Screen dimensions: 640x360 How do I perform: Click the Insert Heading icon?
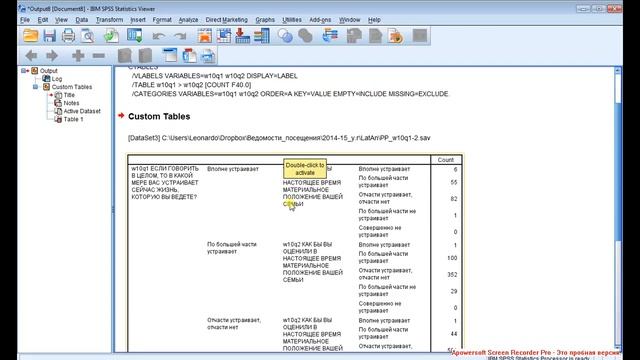point(169,56)
